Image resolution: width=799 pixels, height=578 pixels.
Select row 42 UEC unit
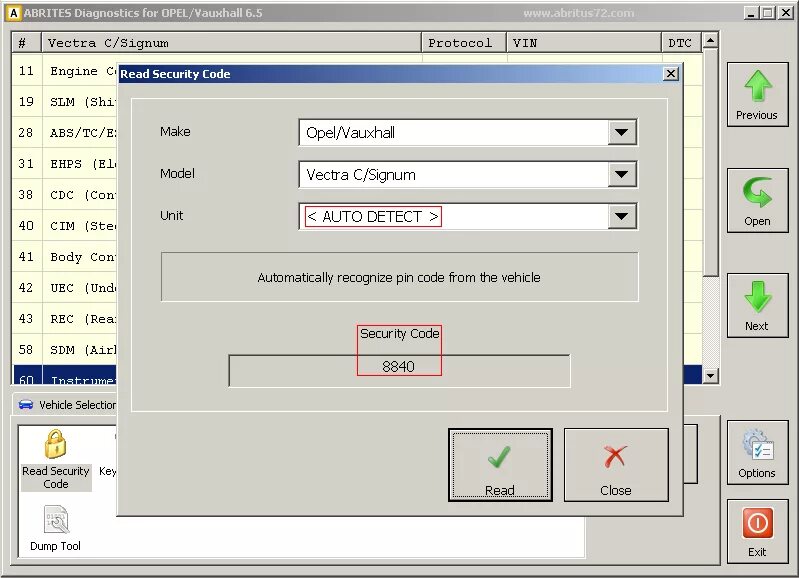[65, 288]
